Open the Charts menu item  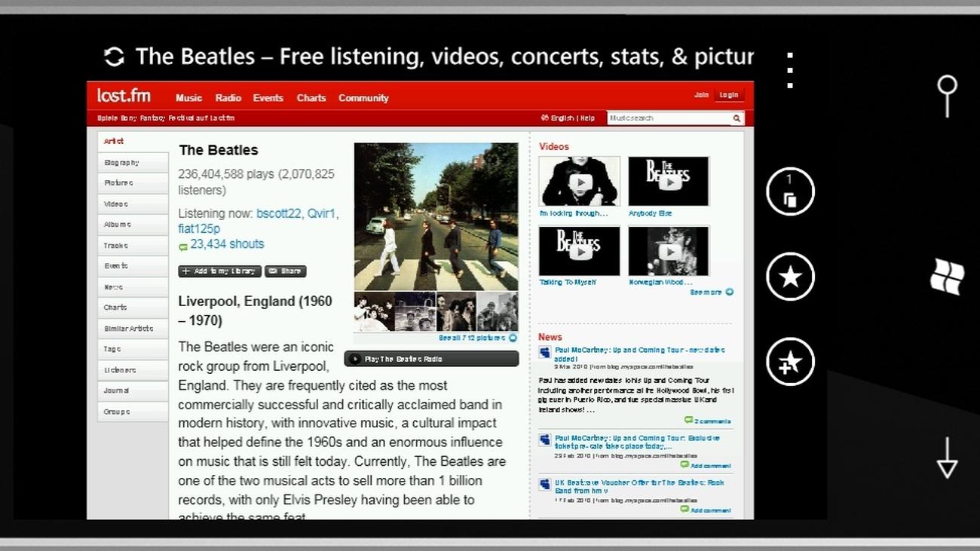[311, 98]
